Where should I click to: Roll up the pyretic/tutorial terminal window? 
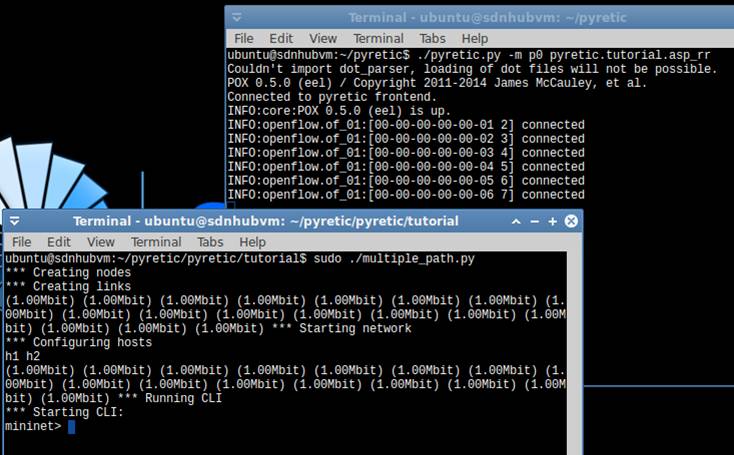pos(517,221)
